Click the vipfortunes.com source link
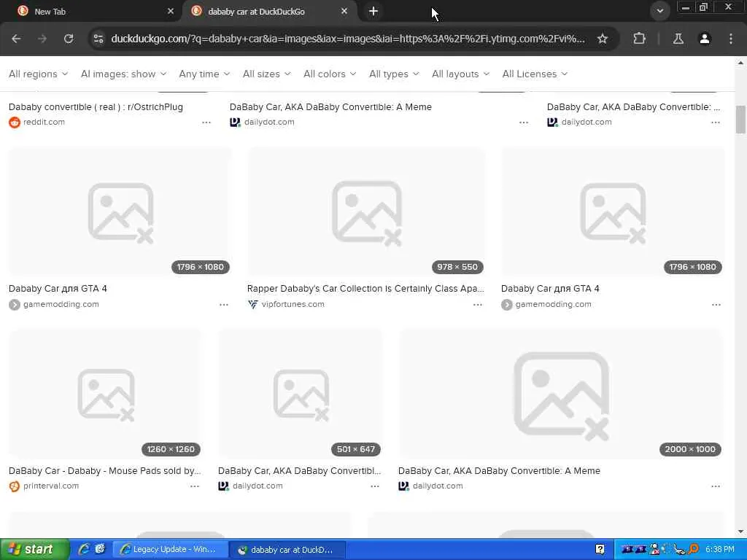 (x=293, y=304)
